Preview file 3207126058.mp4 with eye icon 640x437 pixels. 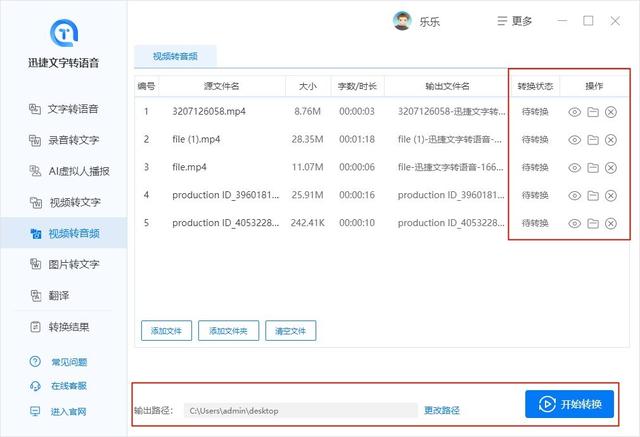click(575, 112)
